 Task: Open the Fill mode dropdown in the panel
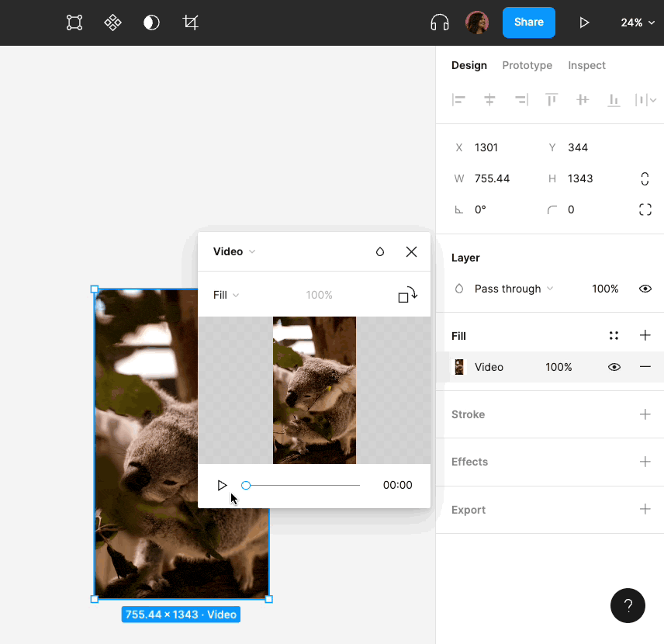pos(224,295)
